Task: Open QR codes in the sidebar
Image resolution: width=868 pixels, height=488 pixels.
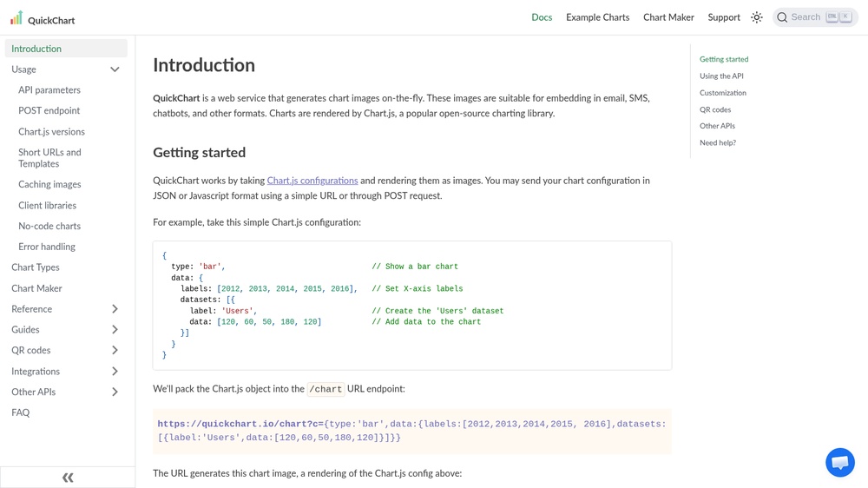Action: (x=31, y=350)
